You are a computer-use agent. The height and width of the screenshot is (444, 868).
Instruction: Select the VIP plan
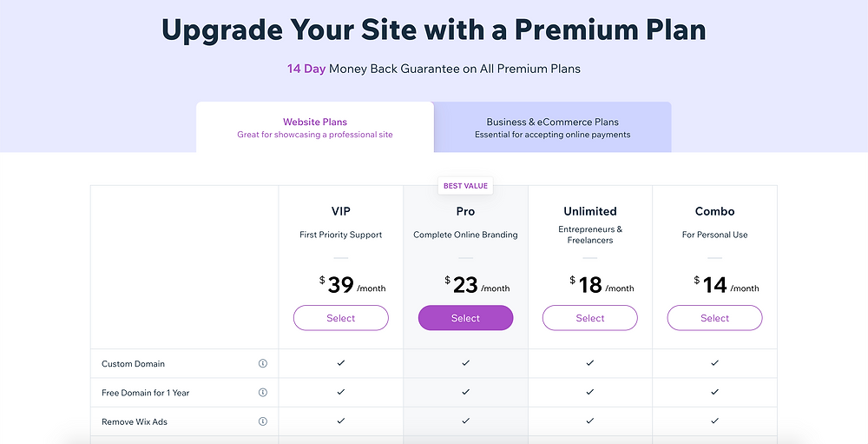[x=341, y=318]
